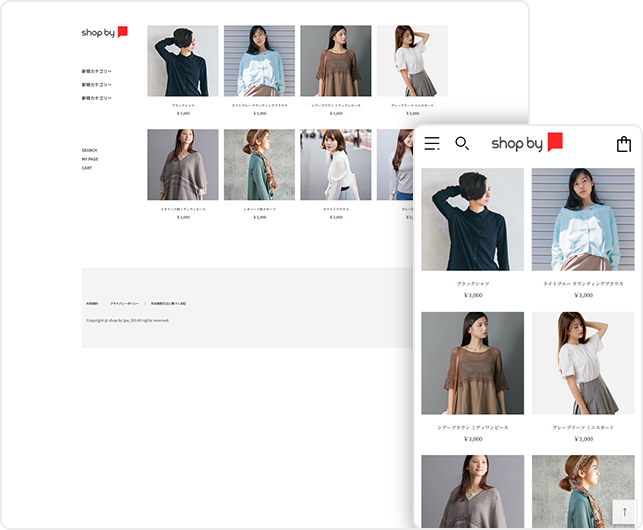This screenshot has width=643, height=530.
Task: Open mobile gray pleated mini skirt photo
Action: click(583, 363)
